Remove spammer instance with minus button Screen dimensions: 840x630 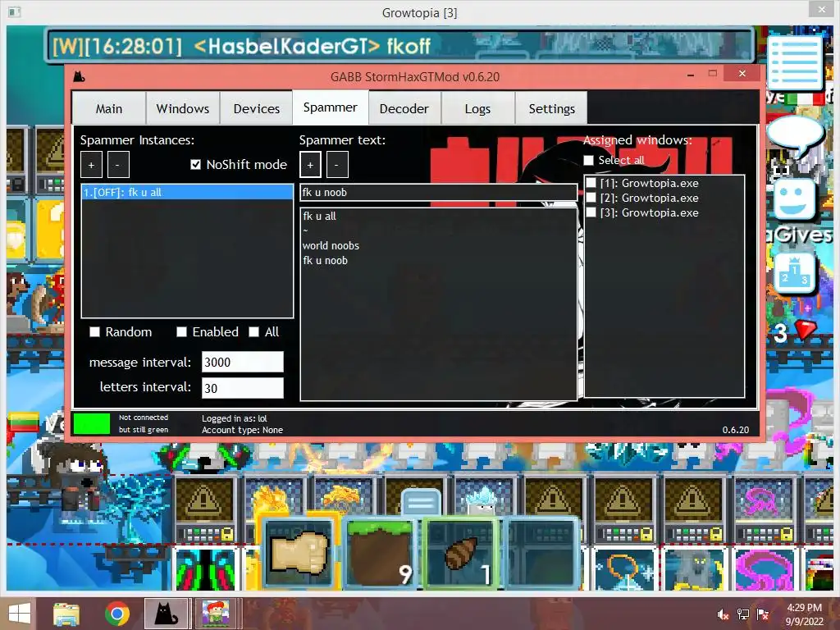(118, 164)
